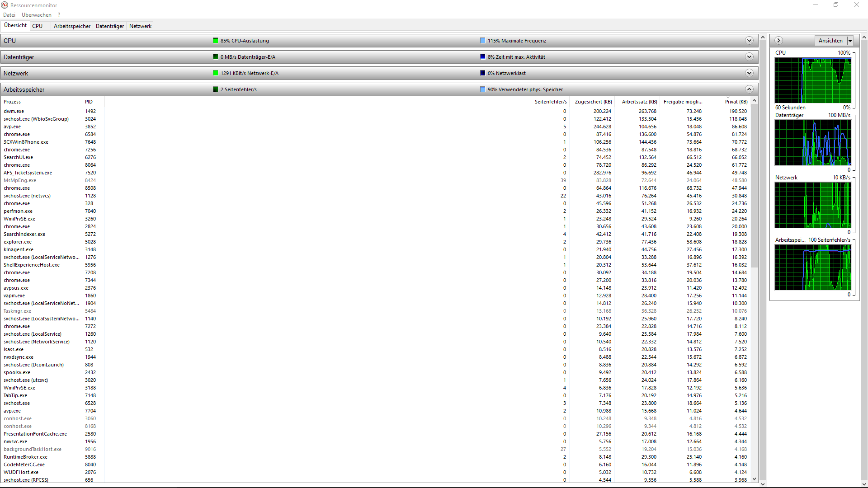868x488 pixels.
Task: Click the CPU usage graph thumbnail
Action: (x=812, y=80)
